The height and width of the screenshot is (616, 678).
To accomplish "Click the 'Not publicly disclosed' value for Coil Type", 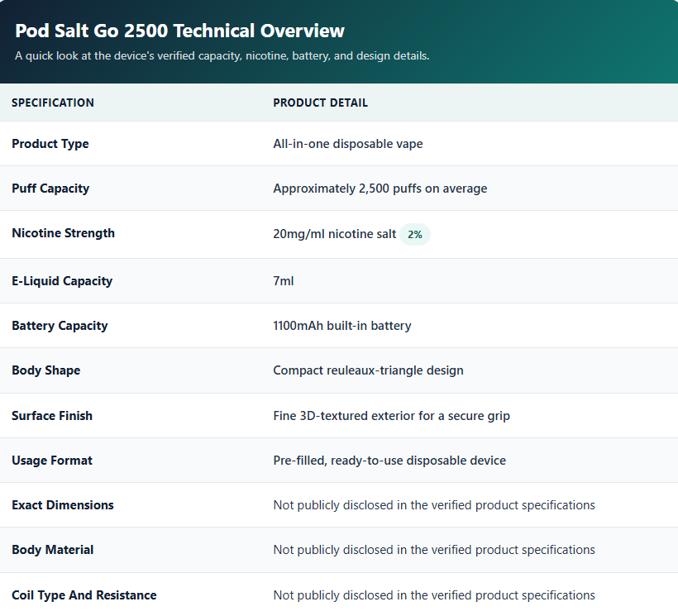I will click(434, 595).
